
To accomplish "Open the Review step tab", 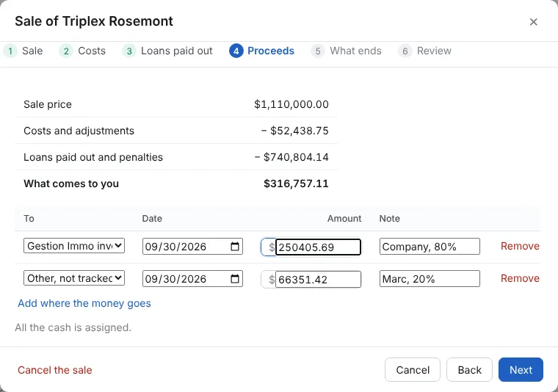I will coord(425,51).
